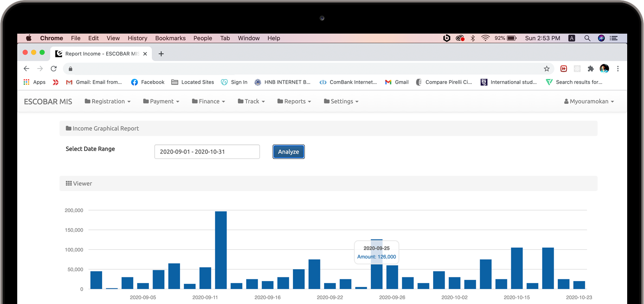Expand the Registration dropdown menu
The width and height of the screenshot is (644, 304).
coord(107,101)
